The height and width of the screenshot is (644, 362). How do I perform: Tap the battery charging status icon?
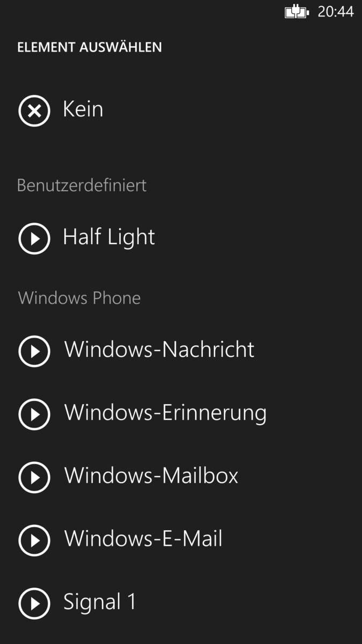click(297, 12)
